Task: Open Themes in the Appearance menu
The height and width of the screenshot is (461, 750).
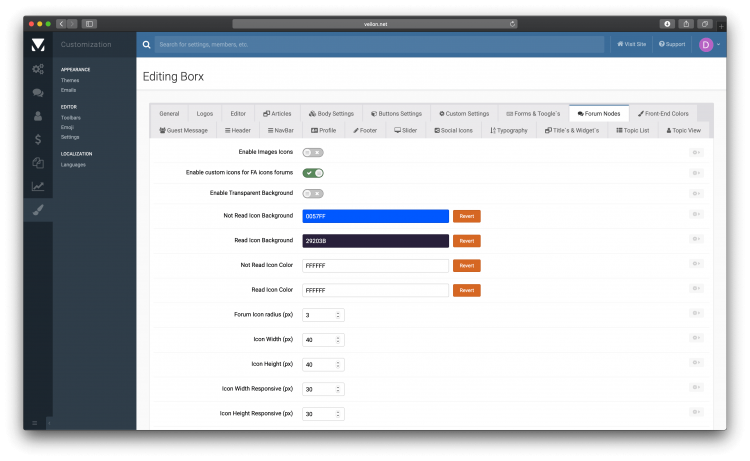Action: [x=70, y=80]
